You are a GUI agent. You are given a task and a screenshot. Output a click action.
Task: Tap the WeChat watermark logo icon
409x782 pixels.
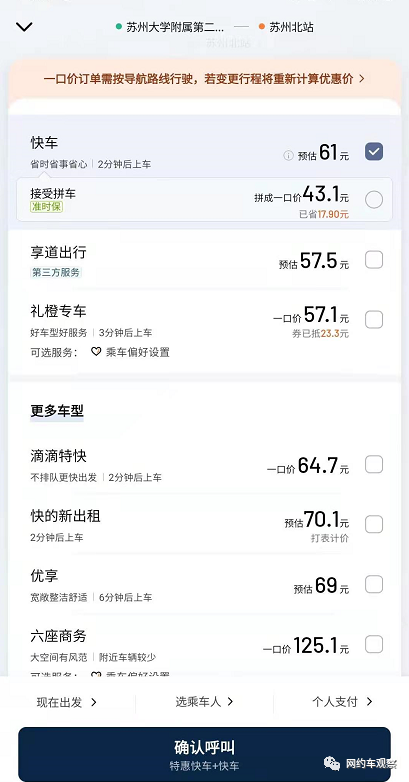click(332, 763)
